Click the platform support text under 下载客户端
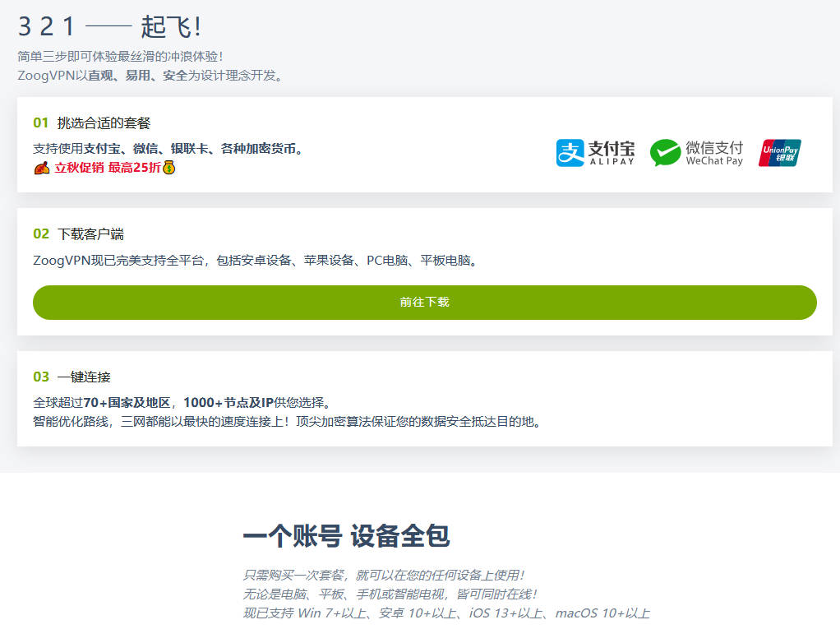The image size is (840, 629). point(256,261)
